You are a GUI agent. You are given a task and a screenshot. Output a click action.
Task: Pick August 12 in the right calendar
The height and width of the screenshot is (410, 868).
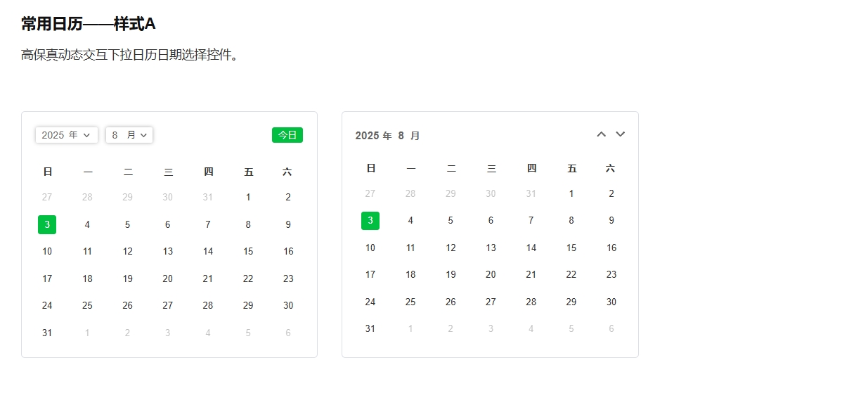pyautogui.click(x=451, y=248)
